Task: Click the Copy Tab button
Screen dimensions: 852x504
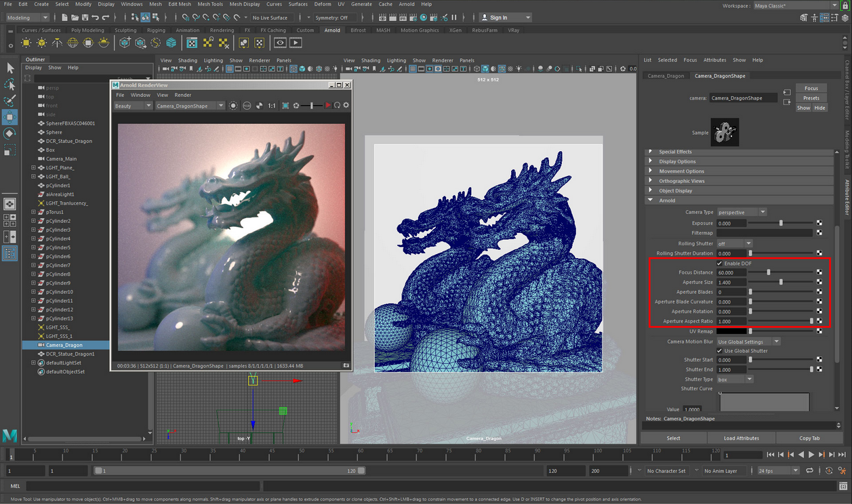Action: pyautogui.click(x=809, y=438)
